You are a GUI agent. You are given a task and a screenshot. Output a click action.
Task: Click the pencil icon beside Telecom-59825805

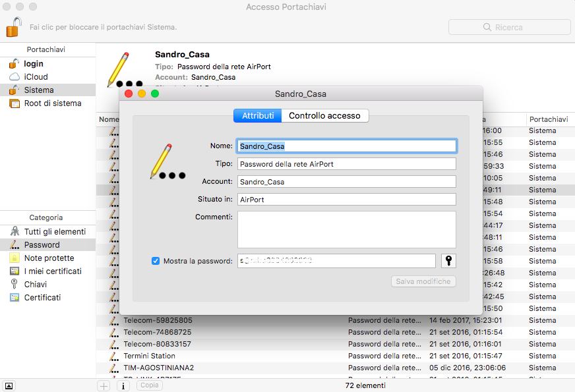click(x=113, y=321)
